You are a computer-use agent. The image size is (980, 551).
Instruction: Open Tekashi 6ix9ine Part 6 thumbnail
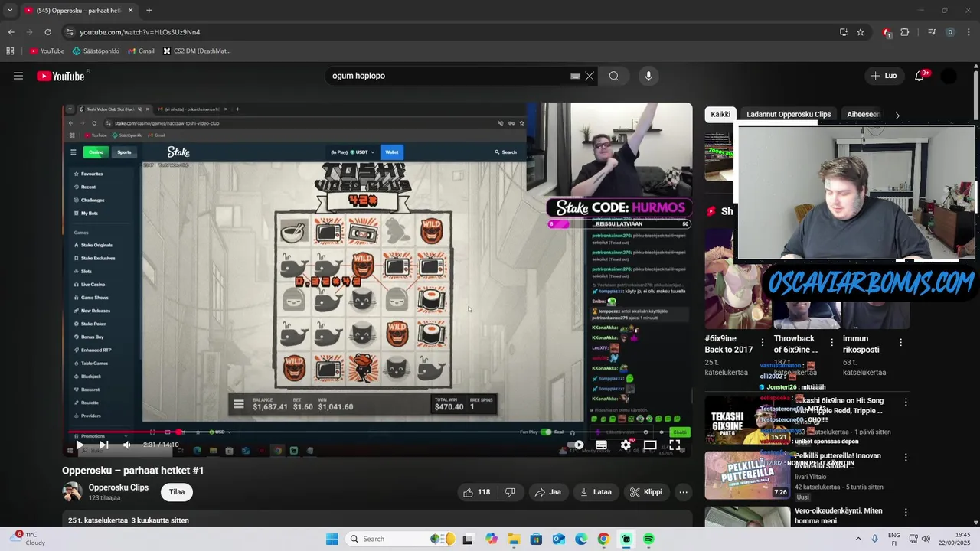(x=747, y=420)
